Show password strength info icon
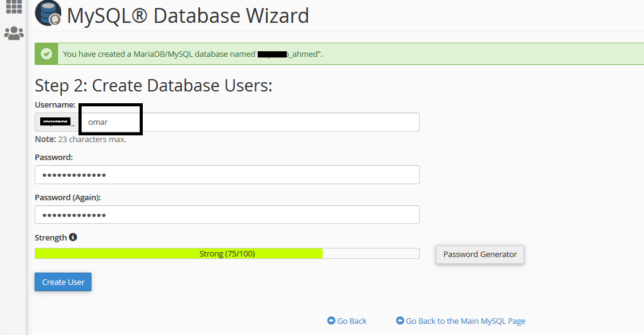This screenshot has width=644, height=335. point(73,237)
